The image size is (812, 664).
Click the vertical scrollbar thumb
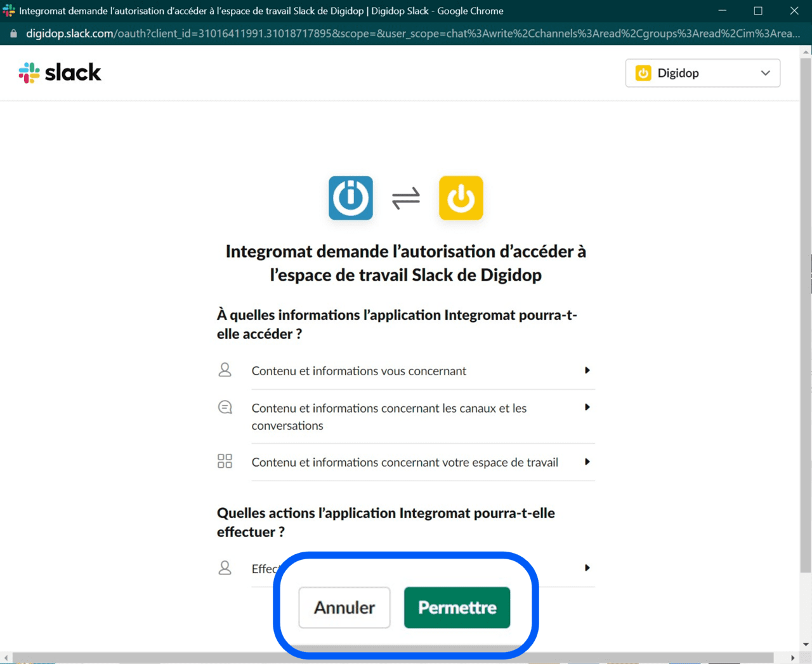click(x=806, y=314)
